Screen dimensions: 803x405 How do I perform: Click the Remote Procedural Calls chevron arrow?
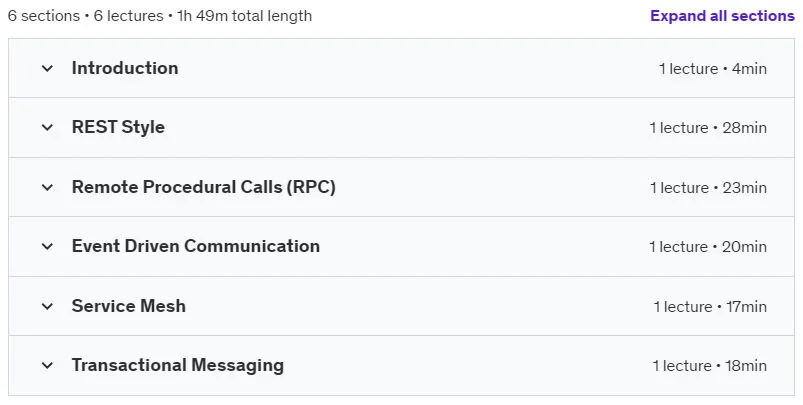pos(47,187)
